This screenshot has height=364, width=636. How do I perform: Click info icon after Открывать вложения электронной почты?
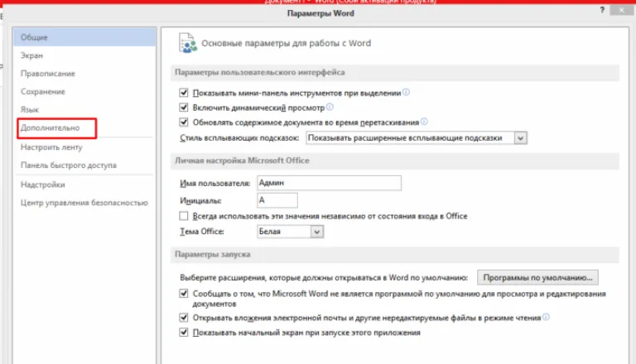pyautogui.click(x=546, y=317)
